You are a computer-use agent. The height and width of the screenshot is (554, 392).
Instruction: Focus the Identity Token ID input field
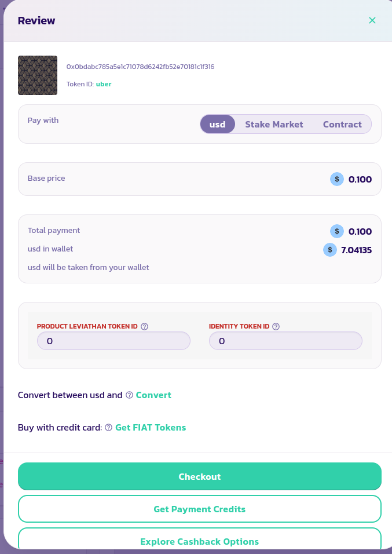(x=285, y=341)
